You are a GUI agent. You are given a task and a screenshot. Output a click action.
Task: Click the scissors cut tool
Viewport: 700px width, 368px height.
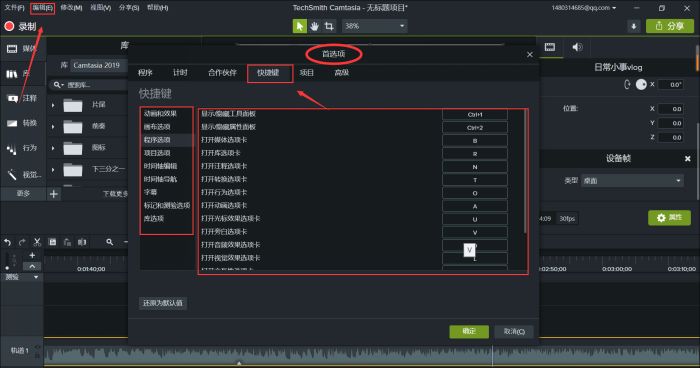pyautogui.click(x=37, y=242)
